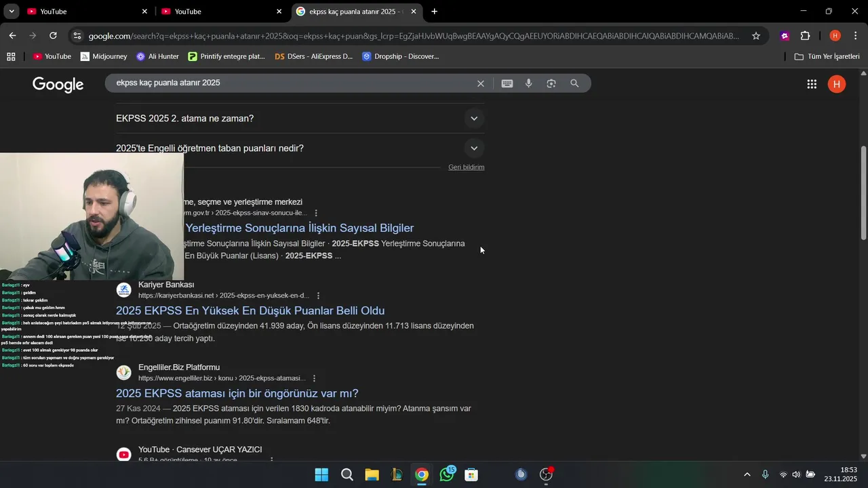Open the battery status tray icon
868x488 pixels.
coord(810,474)
